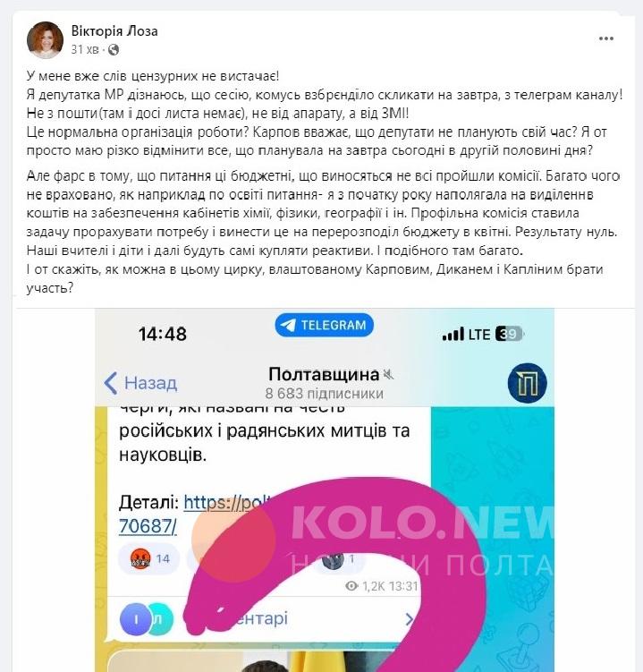The width and height of the screenshot is (643, 672).
Task: Click the muted speaker icon next to Полтавщина
Action: coord(388,375)
